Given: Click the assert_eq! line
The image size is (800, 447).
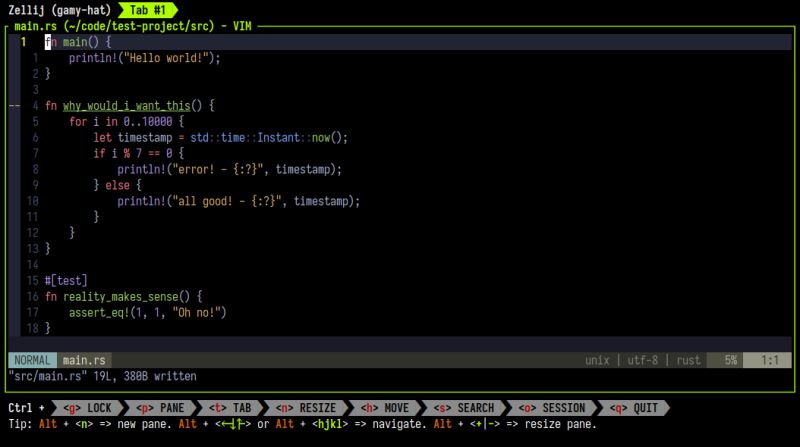Looking at the screenshot, I should click(x=147, y=312).
